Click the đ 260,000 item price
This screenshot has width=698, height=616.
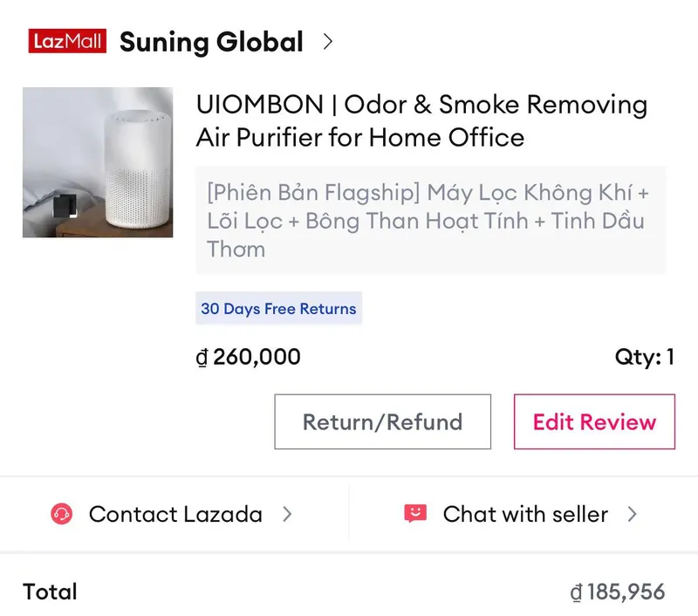point(249,357)
